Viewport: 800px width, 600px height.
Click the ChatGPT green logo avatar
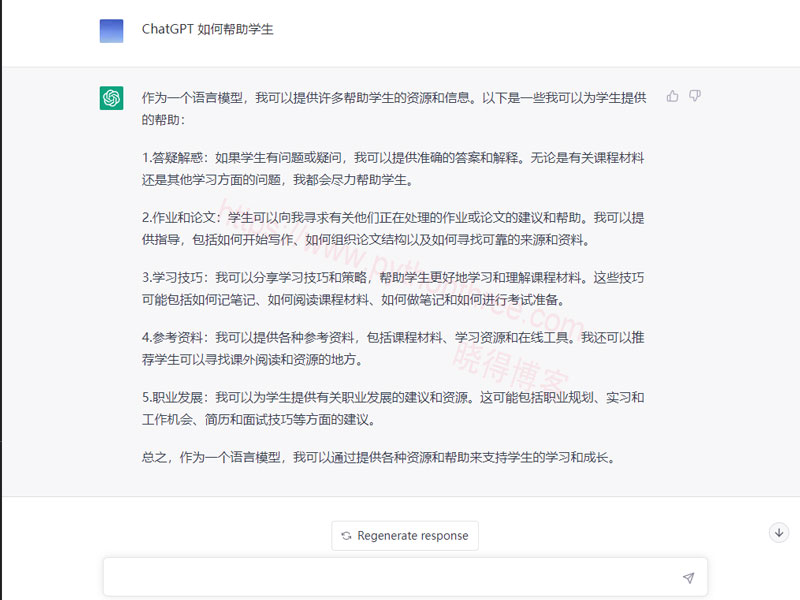(111, 97)
